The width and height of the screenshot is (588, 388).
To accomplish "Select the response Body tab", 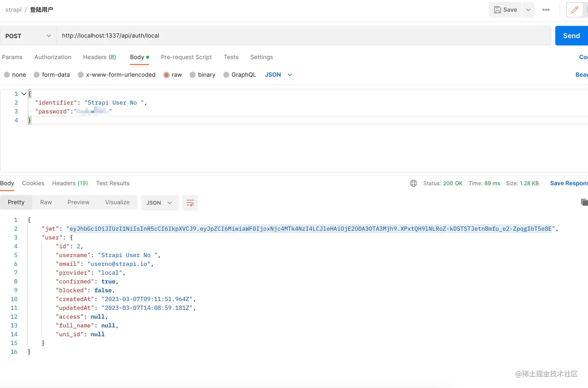I will coord(7,183).
